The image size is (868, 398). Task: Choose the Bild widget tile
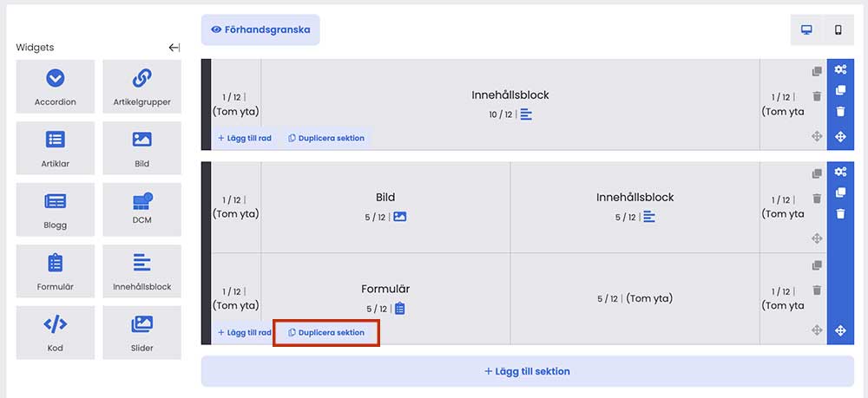(141, 148)
